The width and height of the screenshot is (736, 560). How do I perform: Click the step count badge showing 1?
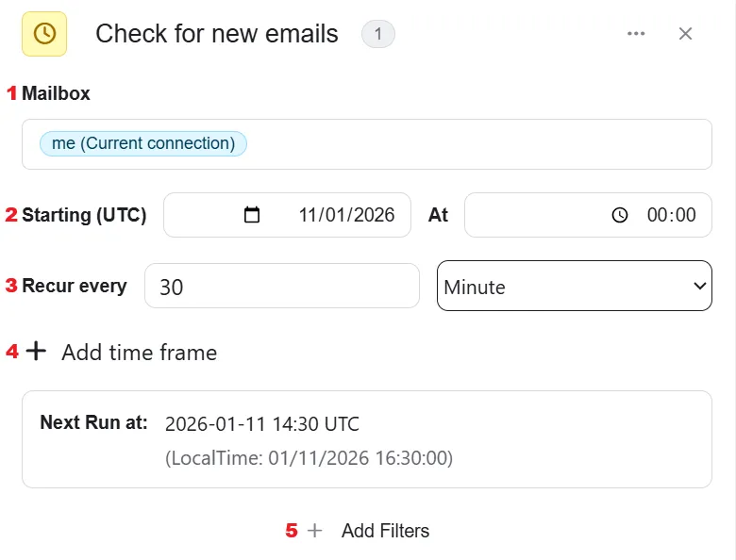click(x=377, y=34)
